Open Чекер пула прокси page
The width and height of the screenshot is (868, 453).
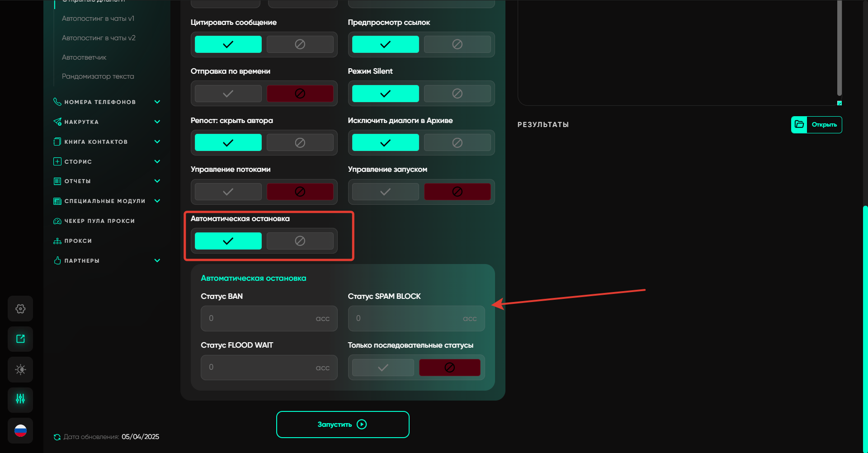(x=99, y=221)
